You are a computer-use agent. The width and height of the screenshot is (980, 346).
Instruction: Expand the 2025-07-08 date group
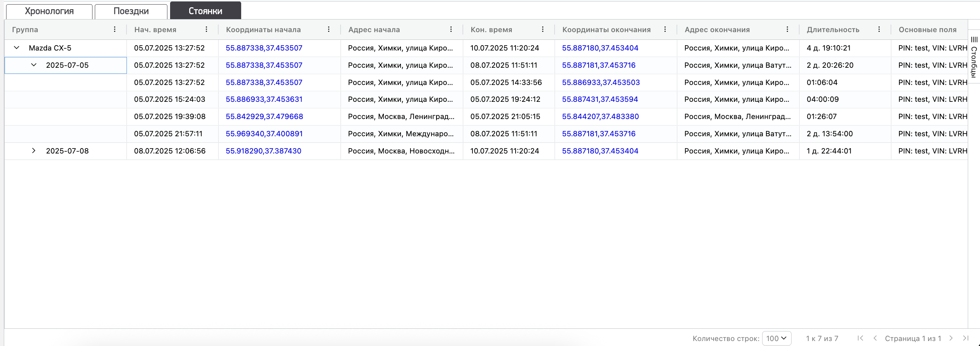[x=34, y=151]
